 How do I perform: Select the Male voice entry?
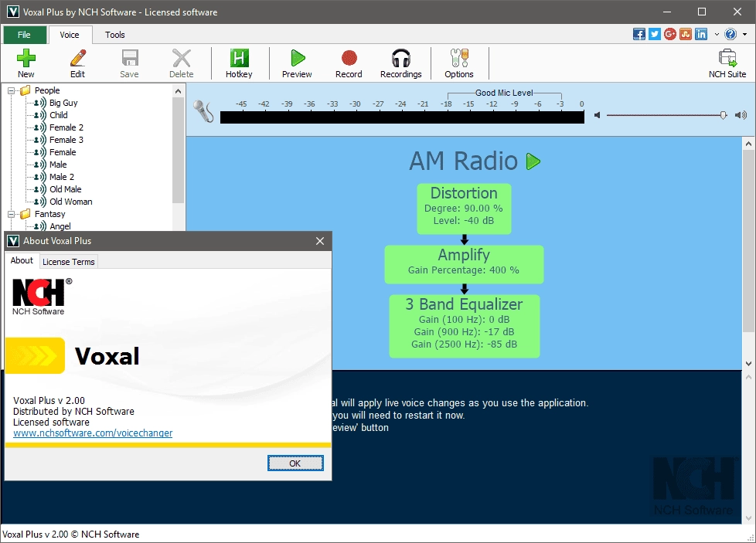(58, 165)
